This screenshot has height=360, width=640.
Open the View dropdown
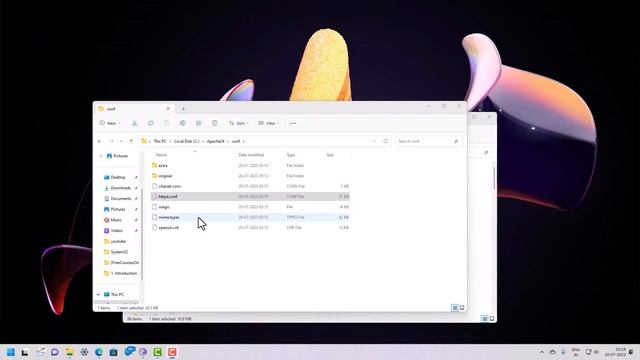coord(269,123)
